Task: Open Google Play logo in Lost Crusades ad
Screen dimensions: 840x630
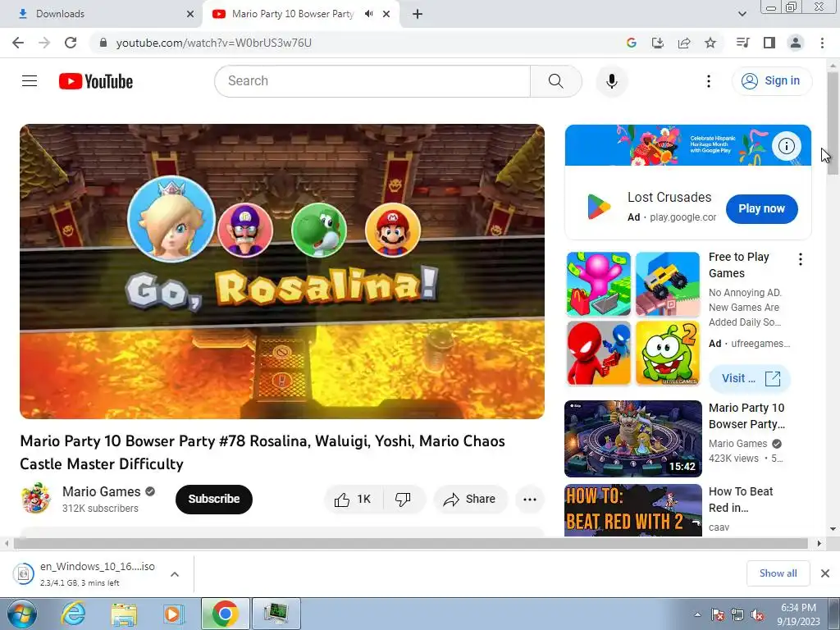Action: pyautogui.click(x=598, y=207)
